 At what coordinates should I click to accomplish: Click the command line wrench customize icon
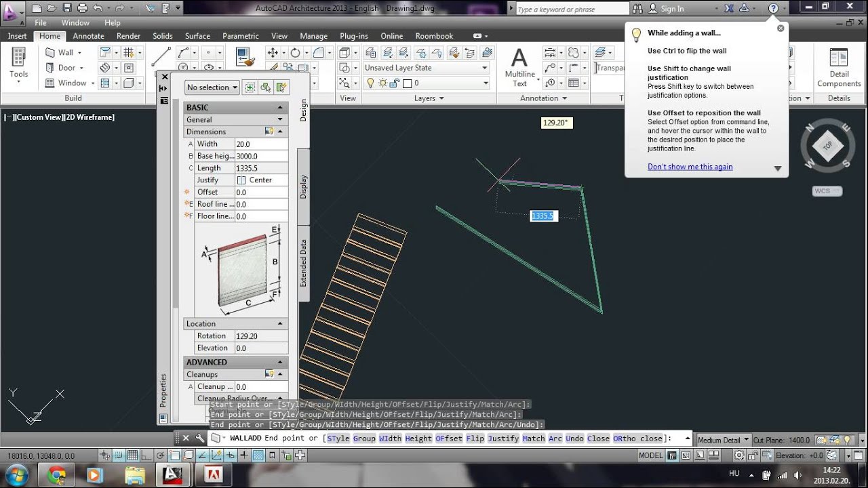point(199,438)
